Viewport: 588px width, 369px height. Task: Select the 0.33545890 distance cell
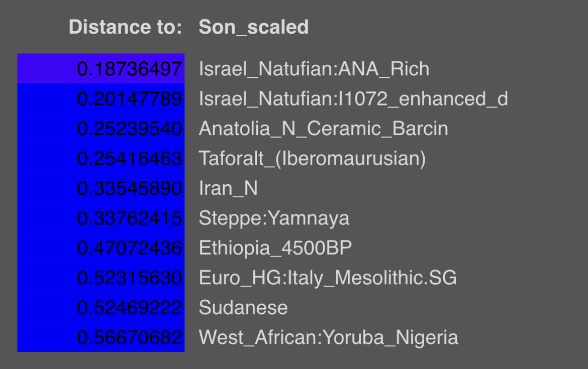click(101, 188)
